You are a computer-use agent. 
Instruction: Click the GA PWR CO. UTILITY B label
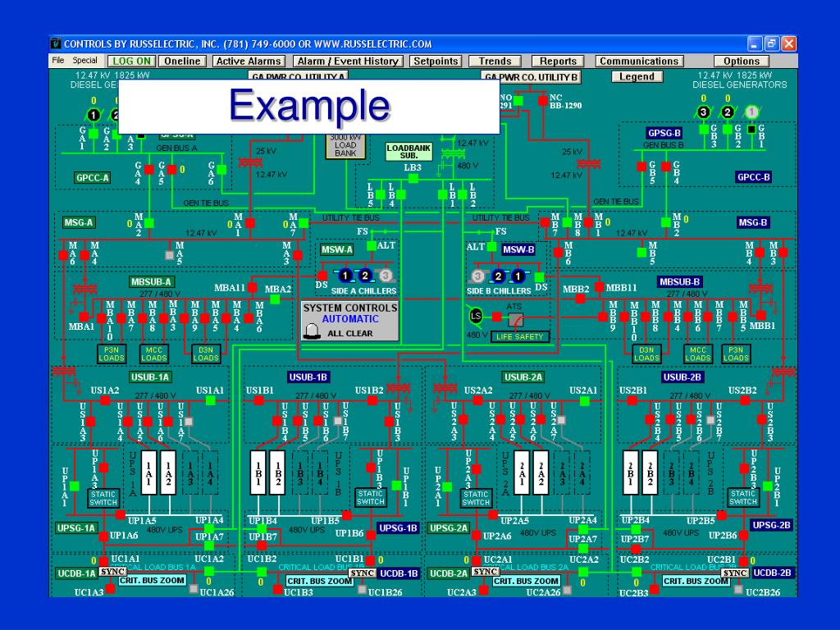(531, 77)
